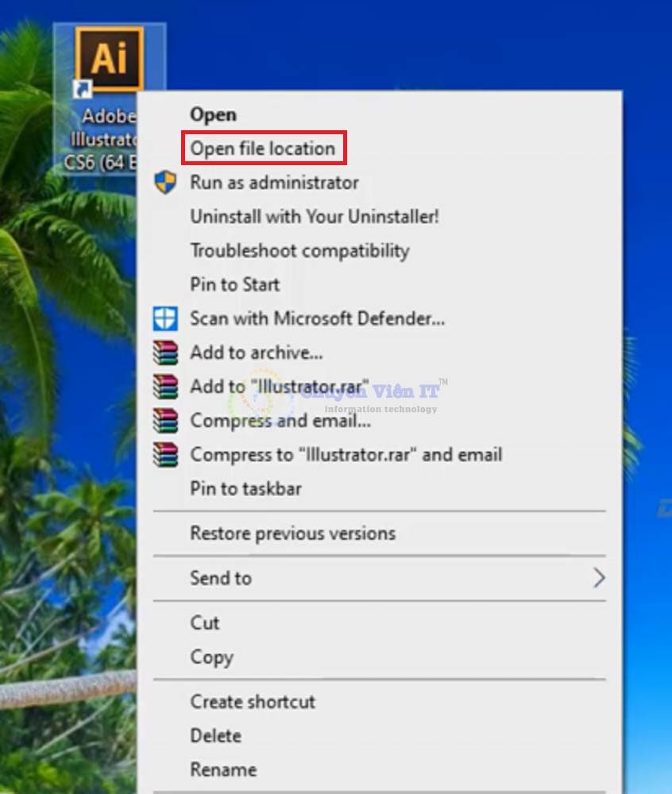
Task: Select Open from the context menu
Action: [x=212, y=114]
